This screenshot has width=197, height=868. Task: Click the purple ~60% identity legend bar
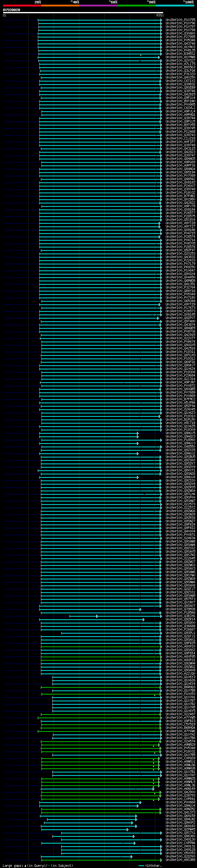tap(99, 6)
